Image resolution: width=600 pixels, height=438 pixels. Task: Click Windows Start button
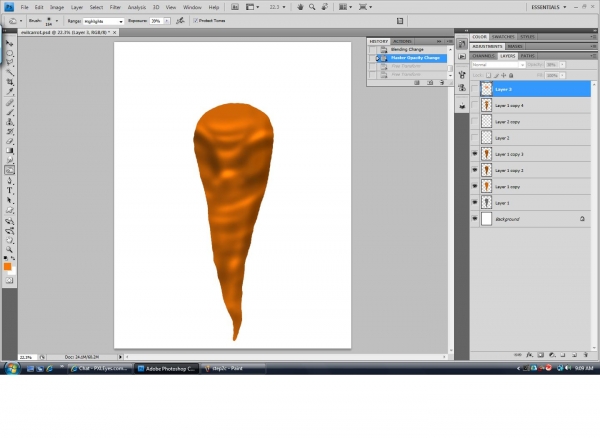click(12, 368)
